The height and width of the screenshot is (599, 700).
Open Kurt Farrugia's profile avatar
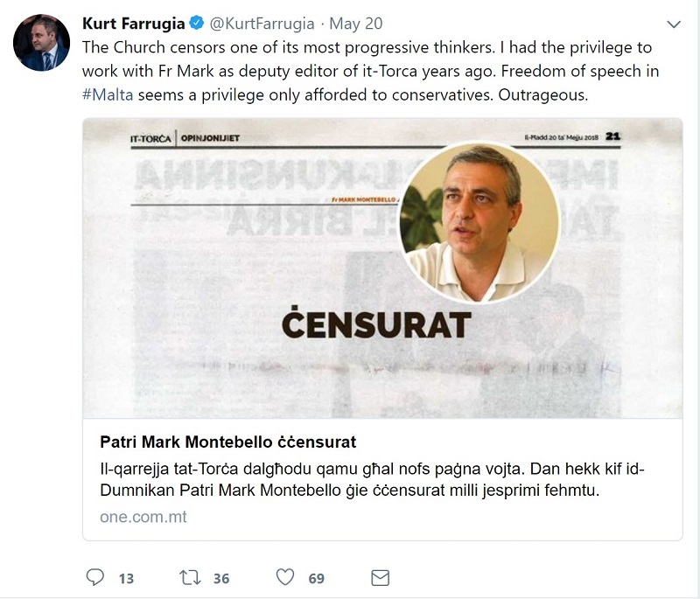point(42,43)
